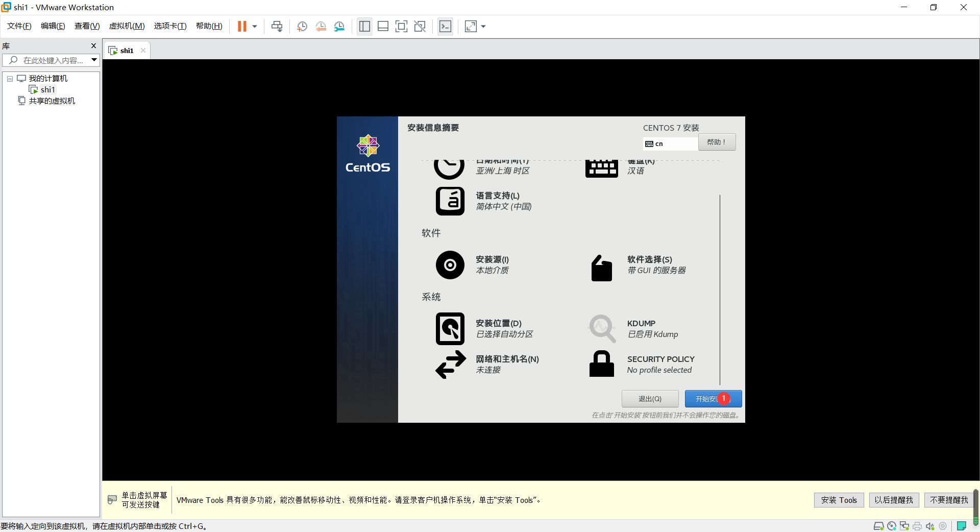Select 共享的虚拟机 in the library tree
Viewport: 980px width, 532px height.
(x=52, y=101)
